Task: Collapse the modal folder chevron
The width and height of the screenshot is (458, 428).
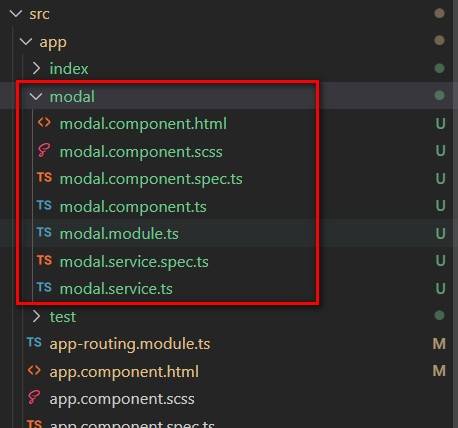Action: tap(36, 96)
